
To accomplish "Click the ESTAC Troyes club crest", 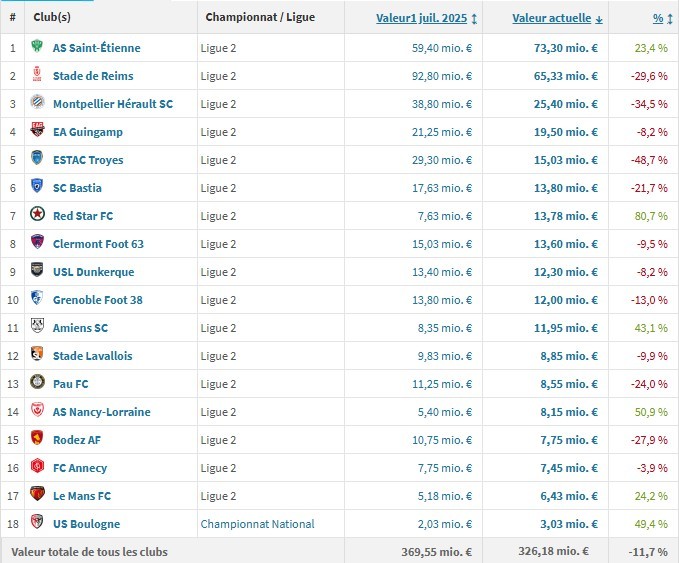I will pyautogui.click(x=37, y=158).
